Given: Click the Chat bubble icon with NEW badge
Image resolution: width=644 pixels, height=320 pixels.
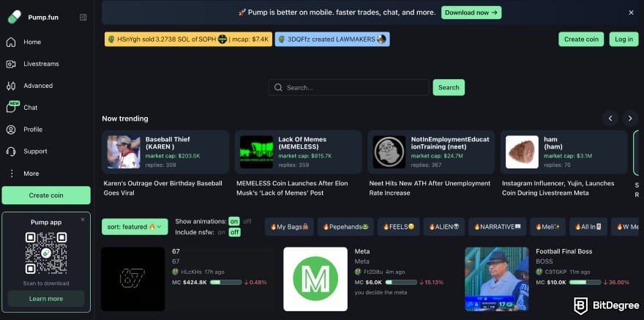Looking at the screenshot, I should click(12, 107).
